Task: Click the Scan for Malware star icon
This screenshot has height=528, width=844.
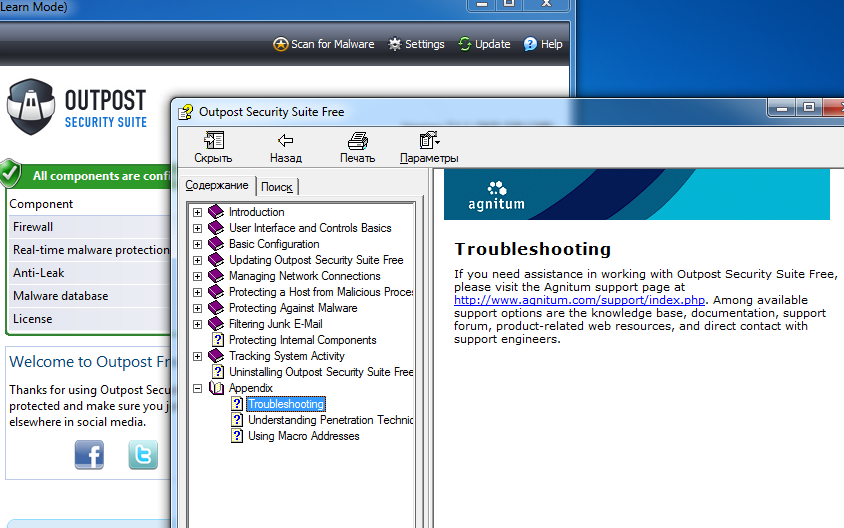Action: click(x=280, y=44)
